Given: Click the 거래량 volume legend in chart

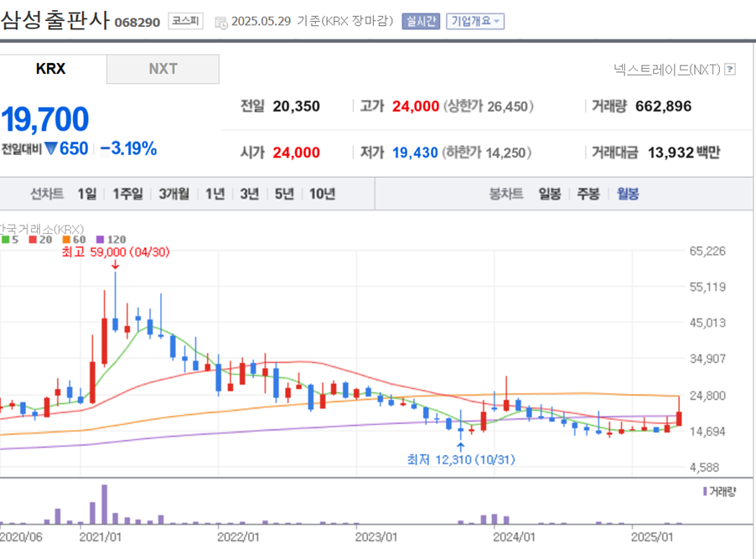Looking at the screenshot, I should click(x=719, y=491).
